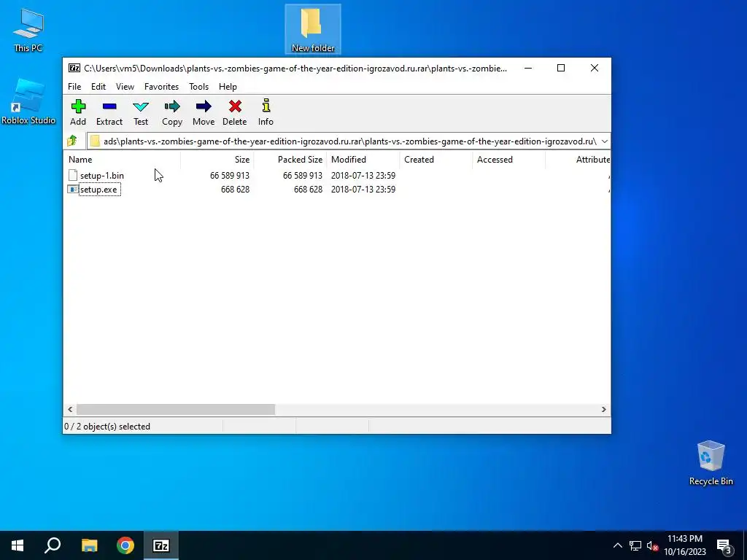Click size value 66 589 913 in Size column
The width and height of the screenshot is (747, 560).
(x=230, y=176)
